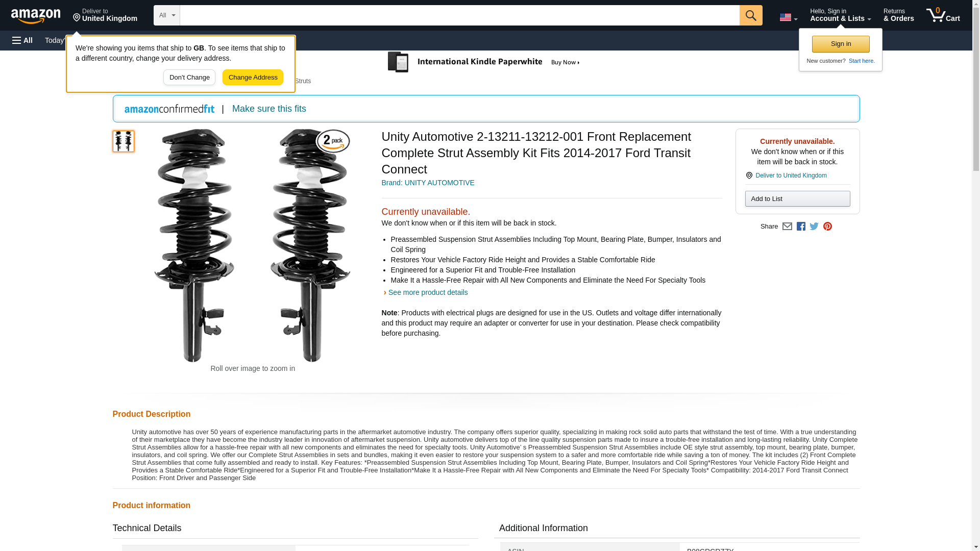The image size is (980, 551).
Task: Click the Amazon logo in the header
Action: (36, 16)
